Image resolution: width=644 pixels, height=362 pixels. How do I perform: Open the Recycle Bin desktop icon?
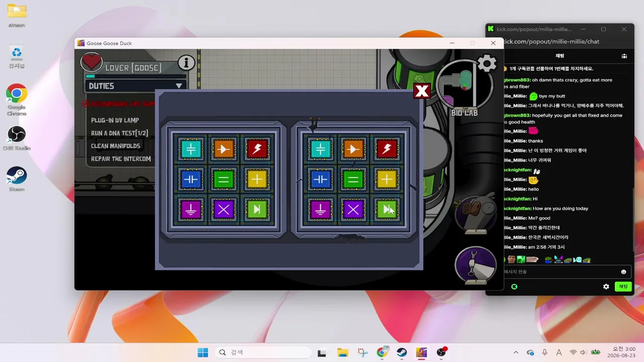[17, 56]
